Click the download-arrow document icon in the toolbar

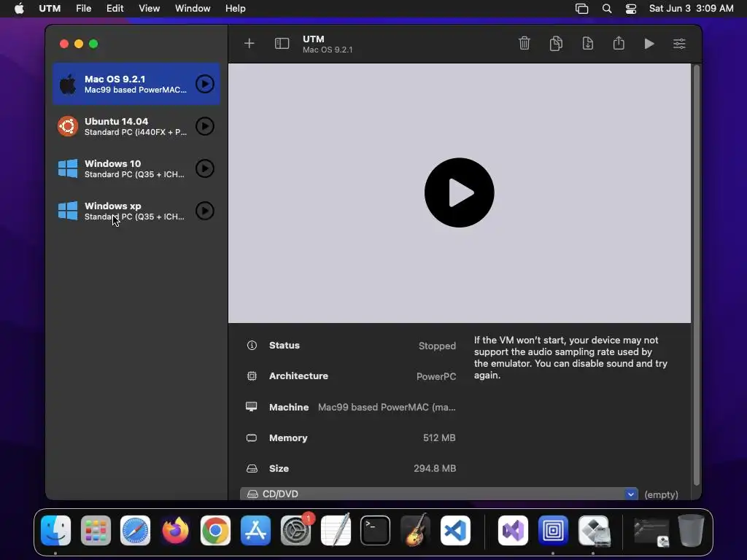point(588,43)
